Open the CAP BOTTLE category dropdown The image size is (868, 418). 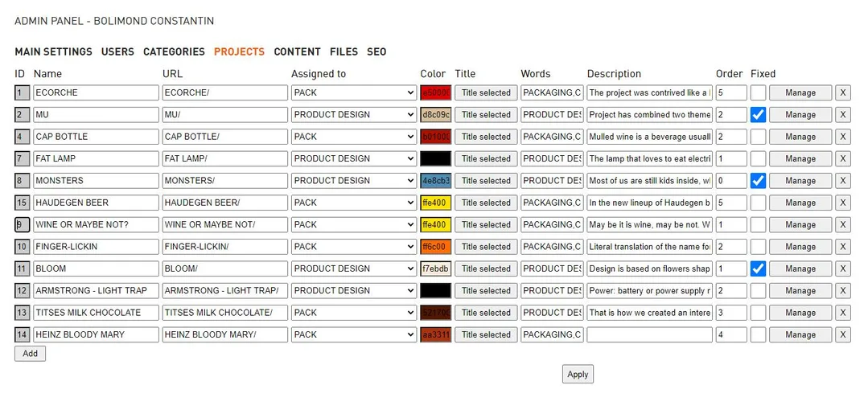(x=354, y=137)
